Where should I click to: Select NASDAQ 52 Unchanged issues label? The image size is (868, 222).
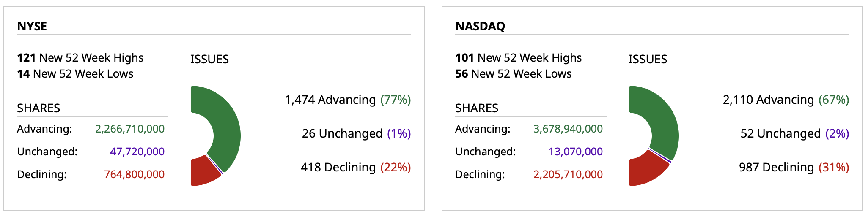pos(794,134)
